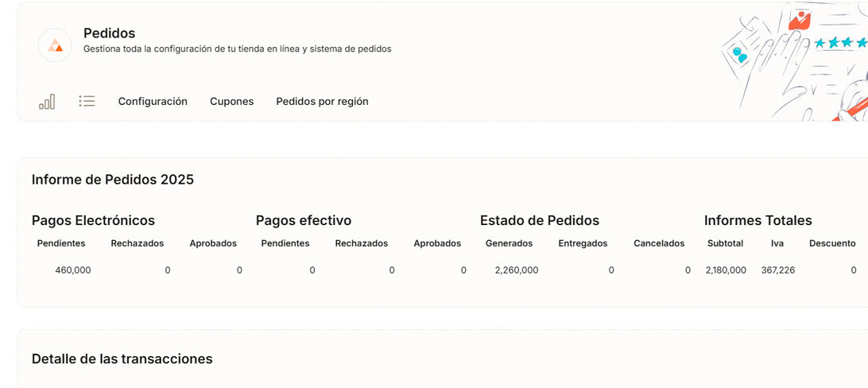
Task: Go to the Cupones tab
Action: (x=231, y=102)
